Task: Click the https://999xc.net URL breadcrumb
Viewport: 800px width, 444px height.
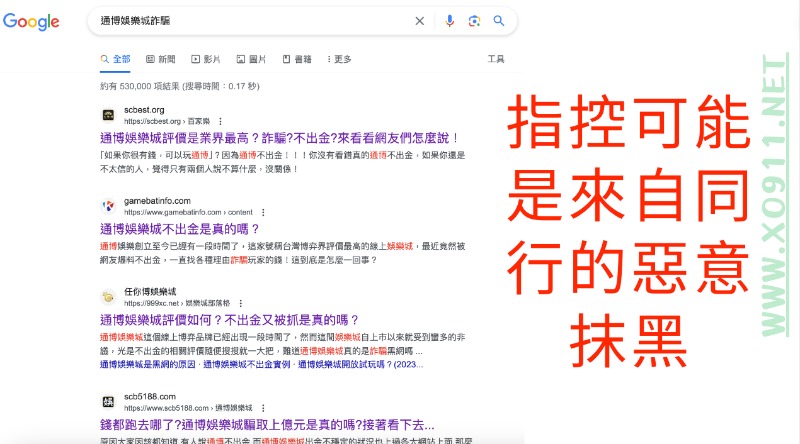Action: pos(177,303)
